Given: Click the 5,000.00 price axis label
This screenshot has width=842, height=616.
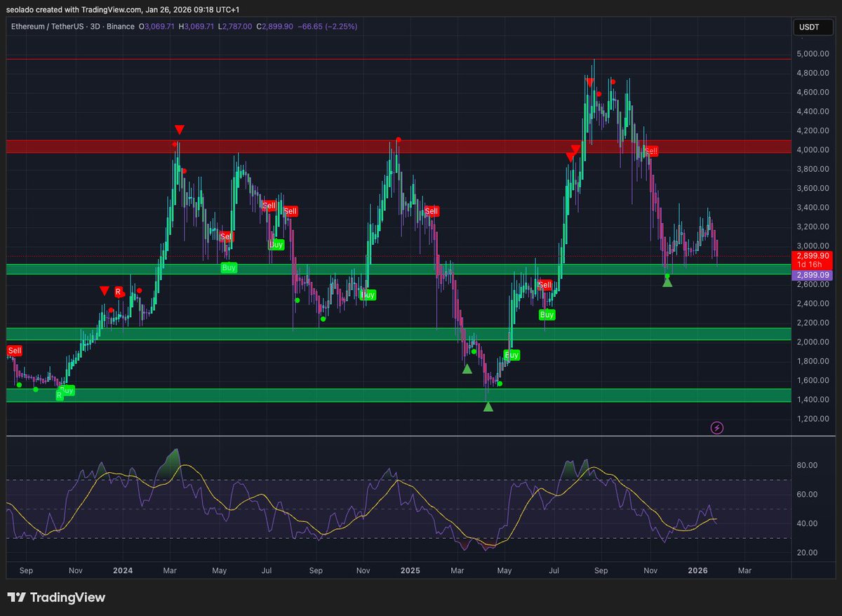Looking at the screenshot, I should click(x=813, y=53).
